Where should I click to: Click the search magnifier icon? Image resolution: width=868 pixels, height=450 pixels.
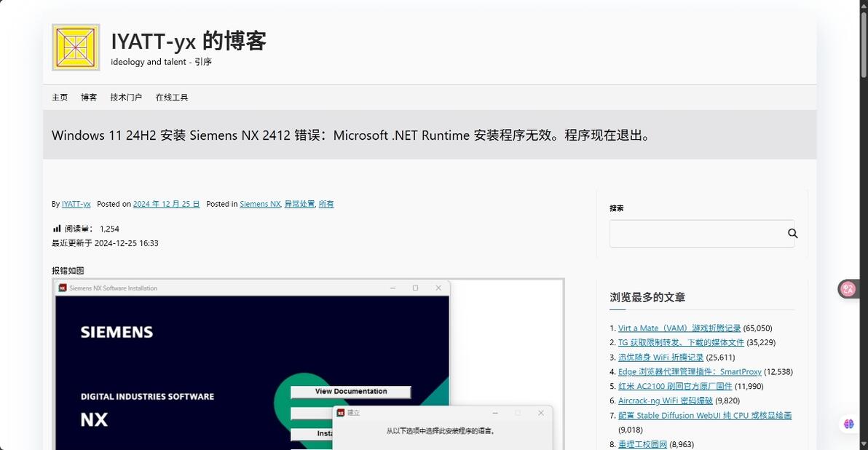click(x=793, y=234)
